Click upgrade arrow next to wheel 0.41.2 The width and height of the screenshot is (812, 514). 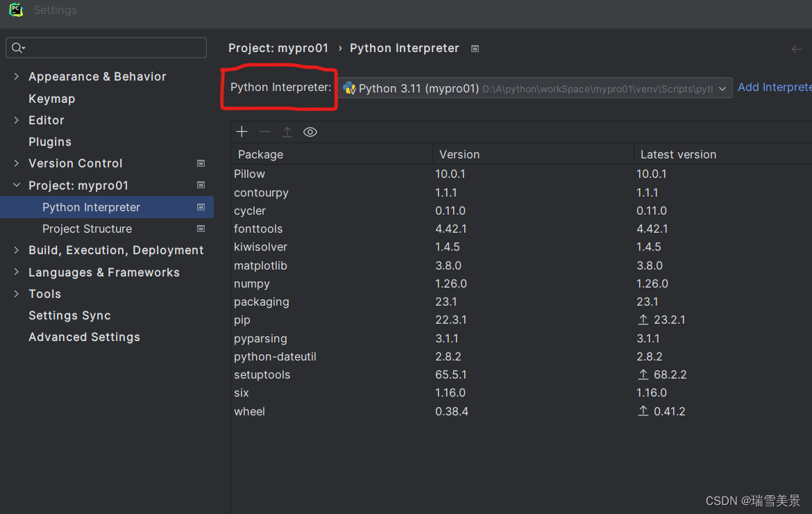coord(643,411)
